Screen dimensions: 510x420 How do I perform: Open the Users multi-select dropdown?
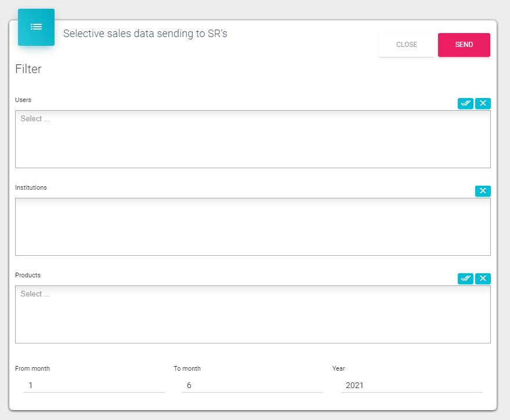[x=252, y=139]
